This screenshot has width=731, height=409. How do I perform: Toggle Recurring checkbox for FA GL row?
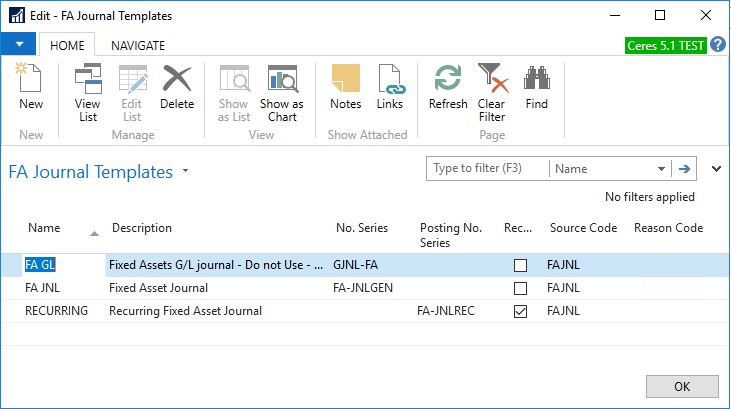coord(519,265)
